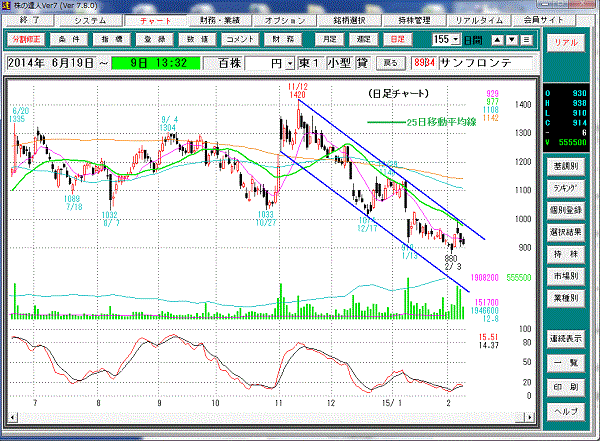600x442 pixels.
Task: Click the 条件 button
Action: click(69, 39)
